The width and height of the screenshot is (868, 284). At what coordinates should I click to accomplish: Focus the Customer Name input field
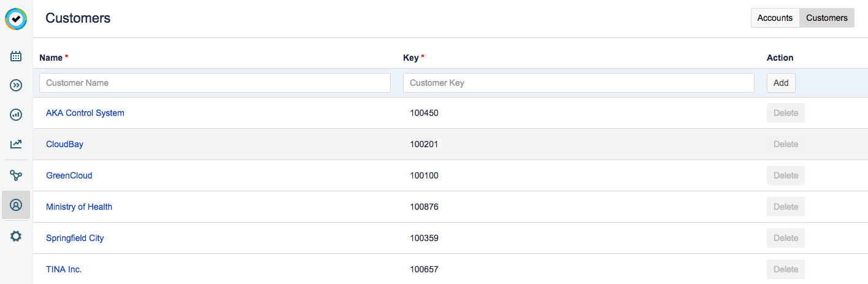coord(215,83)
